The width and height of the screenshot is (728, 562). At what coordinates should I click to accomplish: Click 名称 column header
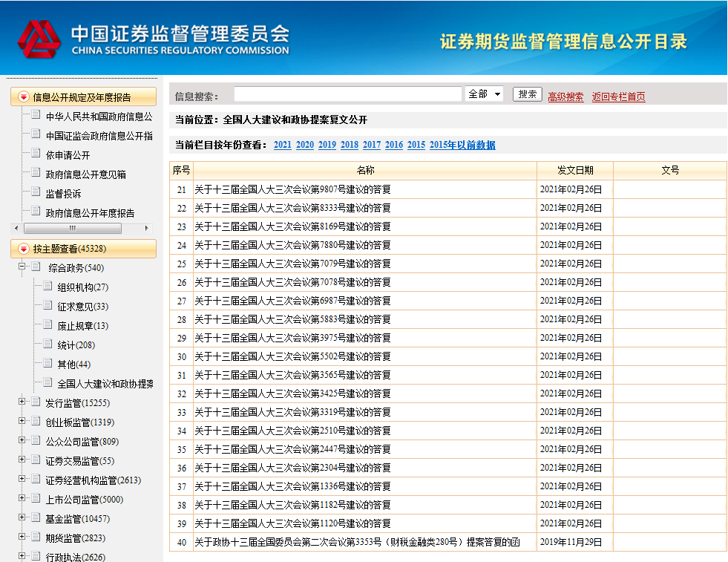365,171
